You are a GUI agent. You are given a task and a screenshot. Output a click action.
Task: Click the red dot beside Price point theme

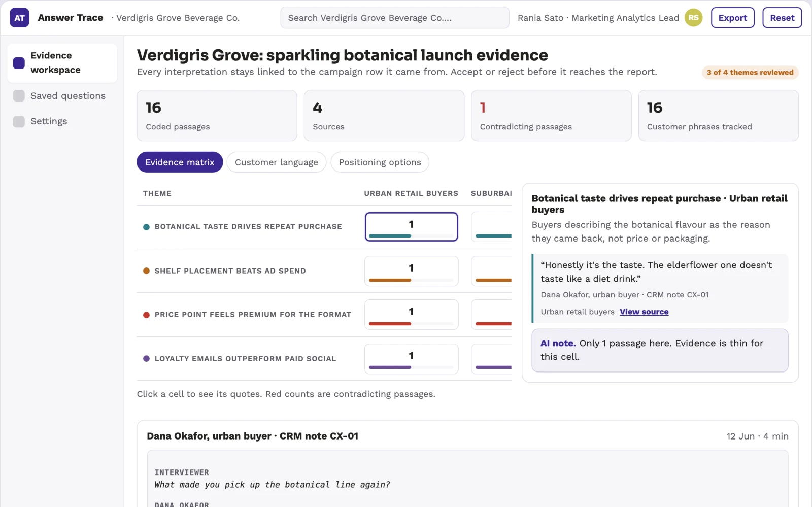[x=146, y=315]
